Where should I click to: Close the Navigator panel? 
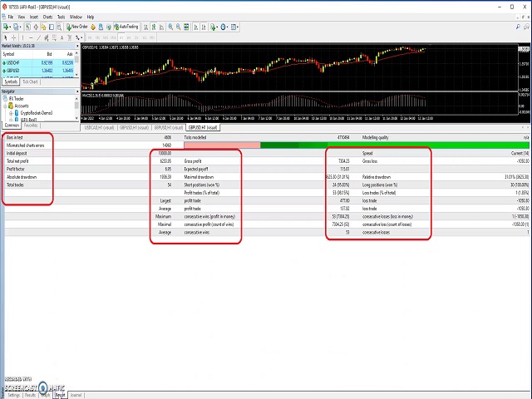point(77,91)
